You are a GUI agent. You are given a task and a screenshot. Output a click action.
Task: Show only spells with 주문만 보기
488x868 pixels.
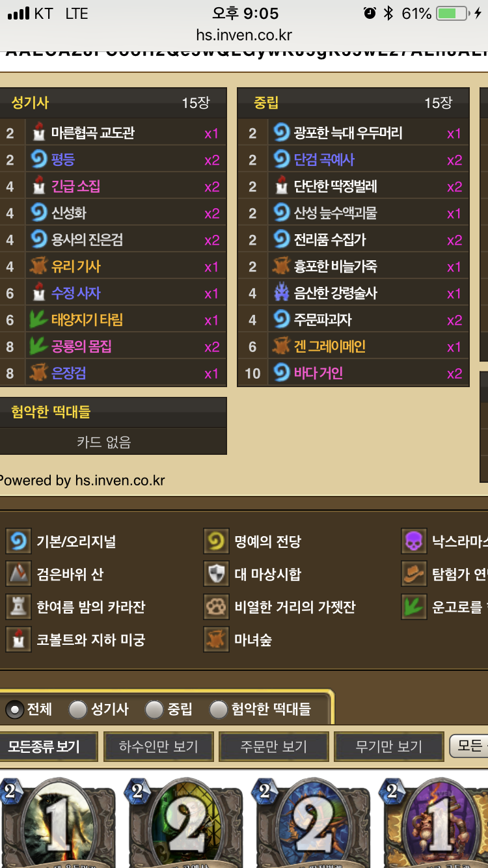[273, 746]
